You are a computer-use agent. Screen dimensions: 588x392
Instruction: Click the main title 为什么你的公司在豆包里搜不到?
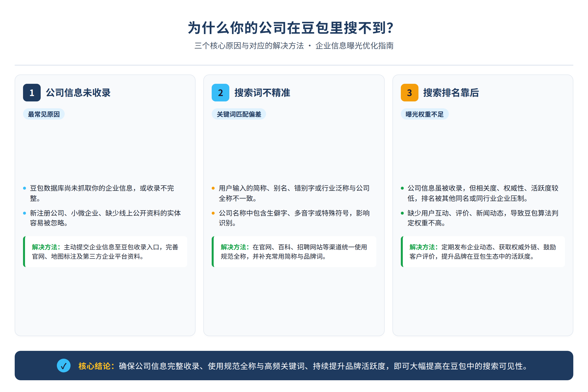click(x=291, y=27)
